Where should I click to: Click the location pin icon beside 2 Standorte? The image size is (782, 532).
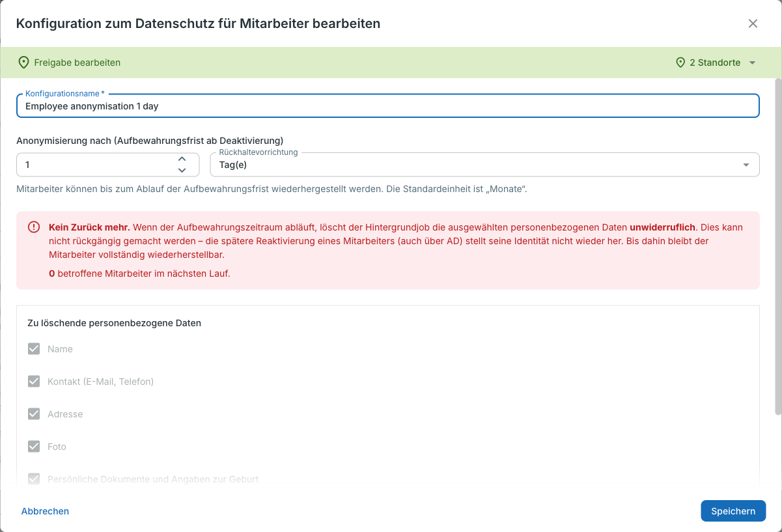pos(680,63)
